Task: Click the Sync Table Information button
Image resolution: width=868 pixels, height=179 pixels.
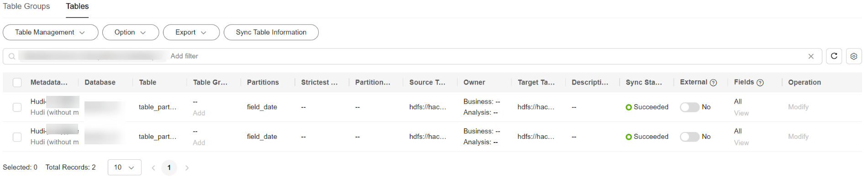Action: [x=271, y=32]
